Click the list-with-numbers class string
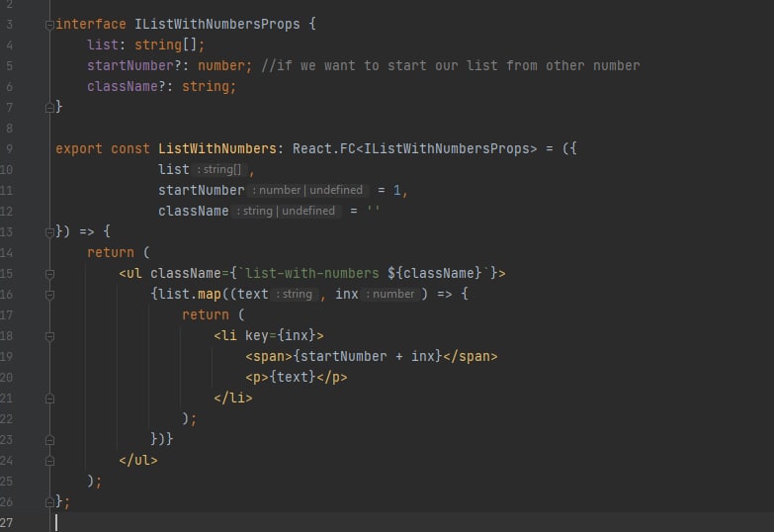 pos(312,273)
